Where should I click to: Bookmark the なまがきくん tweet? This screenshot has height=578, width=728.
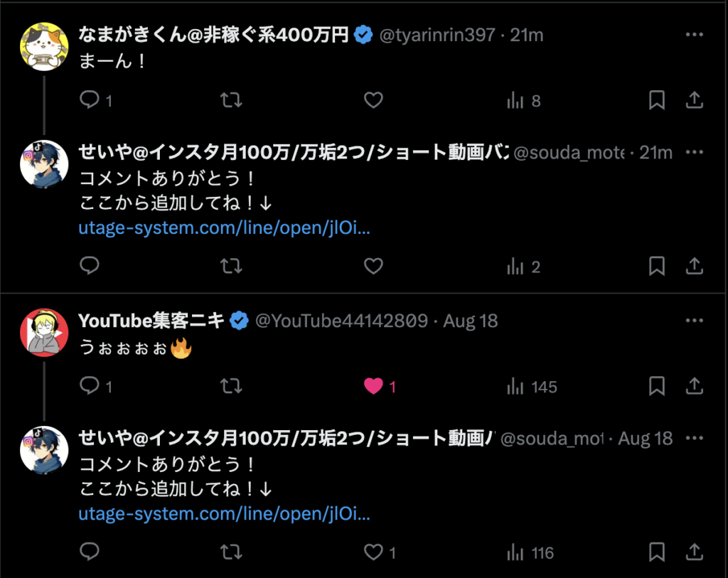click(657, 100)
